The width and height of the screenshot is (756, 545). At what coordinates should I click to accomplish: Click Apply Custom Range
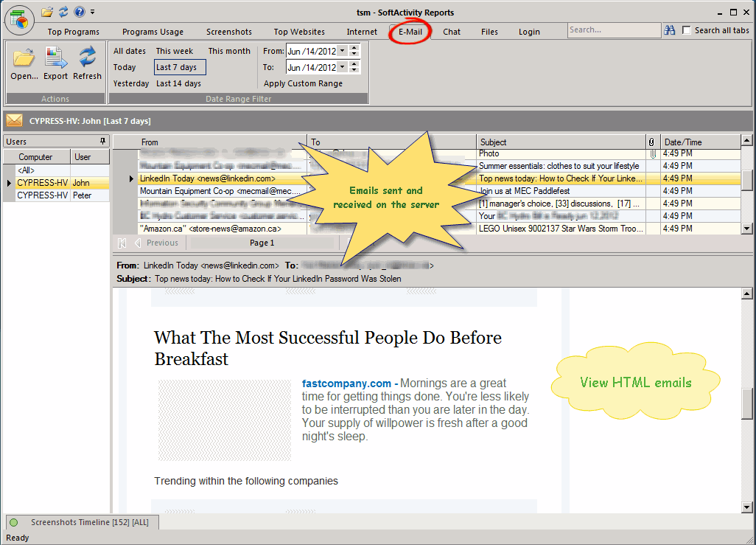click(304, 83)
